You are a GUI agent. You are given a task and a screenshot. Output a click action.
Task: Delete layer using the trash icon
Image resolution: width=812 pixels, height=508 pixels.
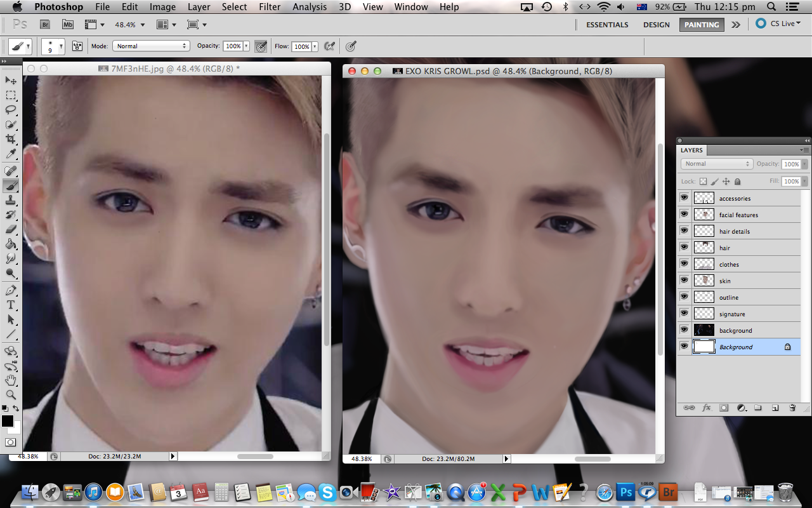coord(792,408)
